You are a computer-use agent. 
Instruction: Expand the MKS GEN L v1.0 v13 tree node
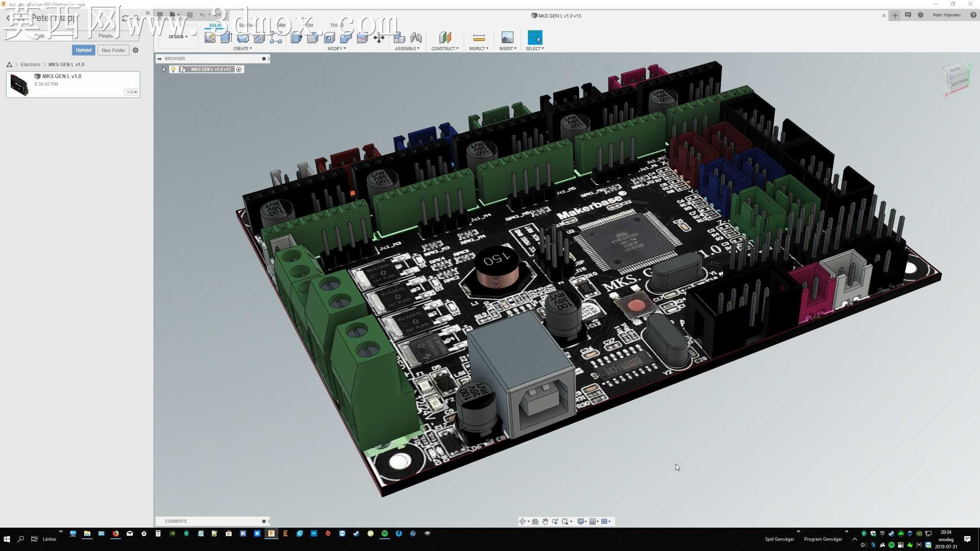pos(164,69)
